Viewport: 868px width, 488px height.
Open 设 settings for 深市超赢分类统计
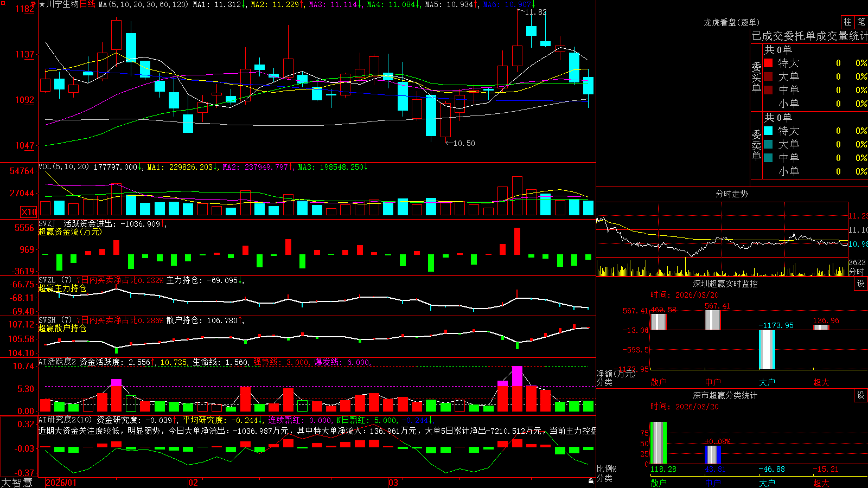[x=861, y=395]
